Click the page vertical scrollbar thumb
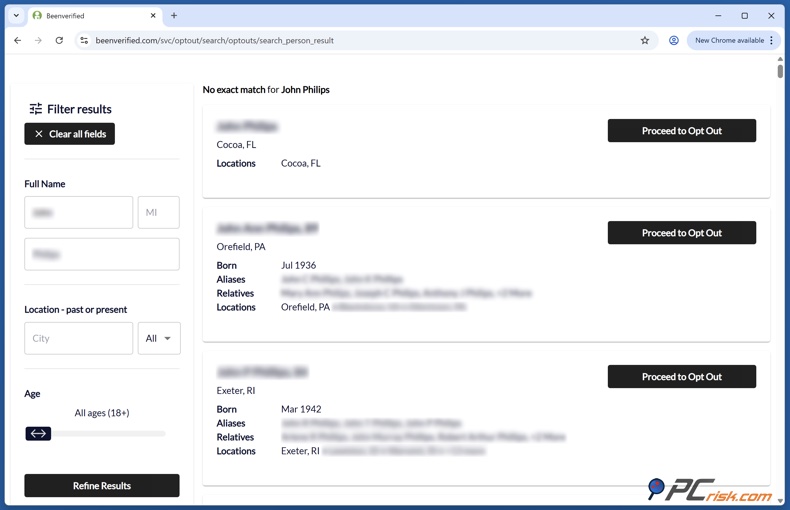 pyautogui.click(x=780, y=70)
